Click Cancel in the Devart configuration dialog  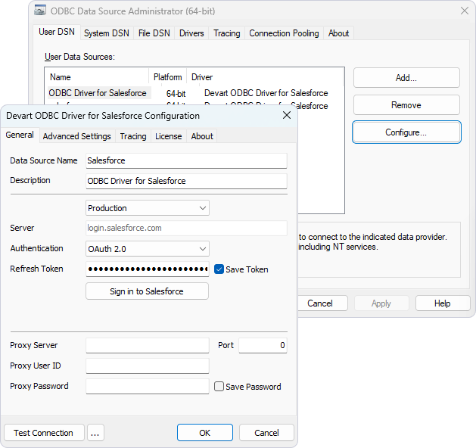266,433
